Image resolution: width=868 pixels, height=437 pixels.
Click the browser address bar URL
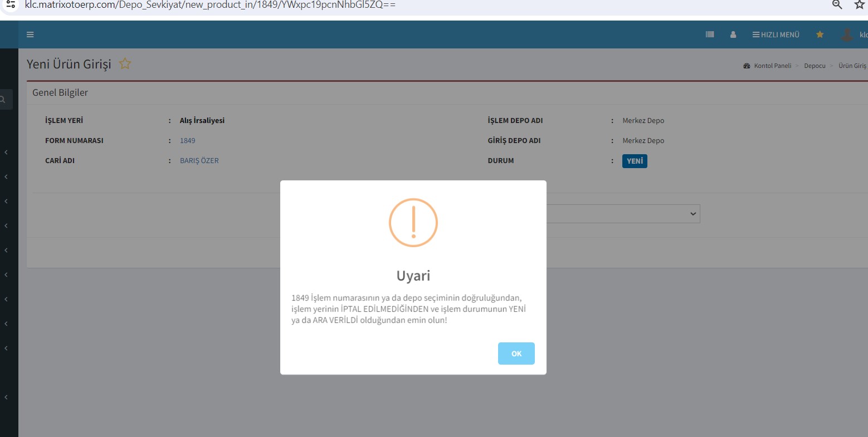coord(211,5)
